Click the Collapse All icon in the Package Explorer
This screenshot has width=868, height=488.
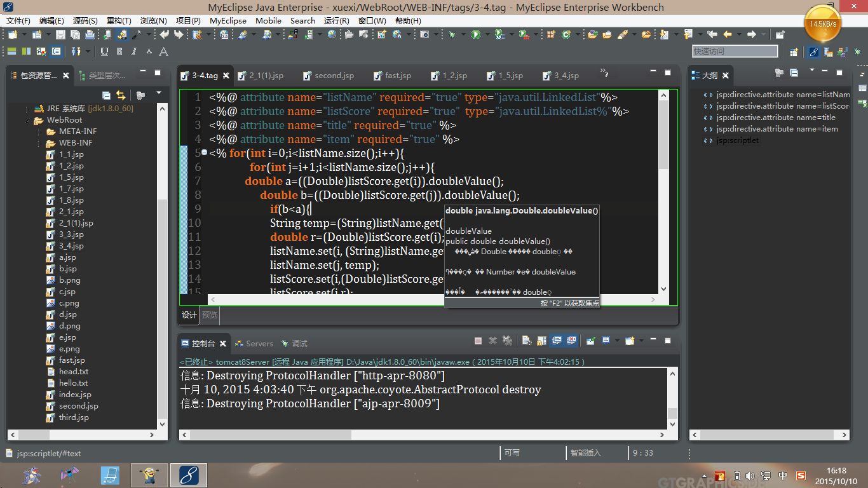coord(106,95)
